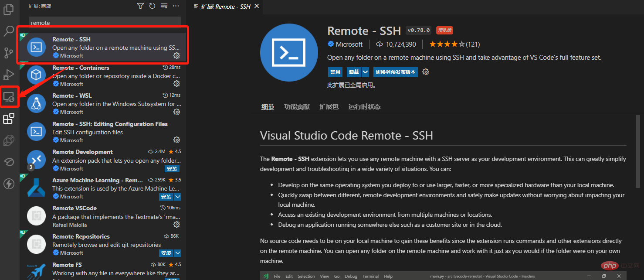Open the Explorer view in activity bar
The image size is (644, 280).
click(x=9, y=9)
